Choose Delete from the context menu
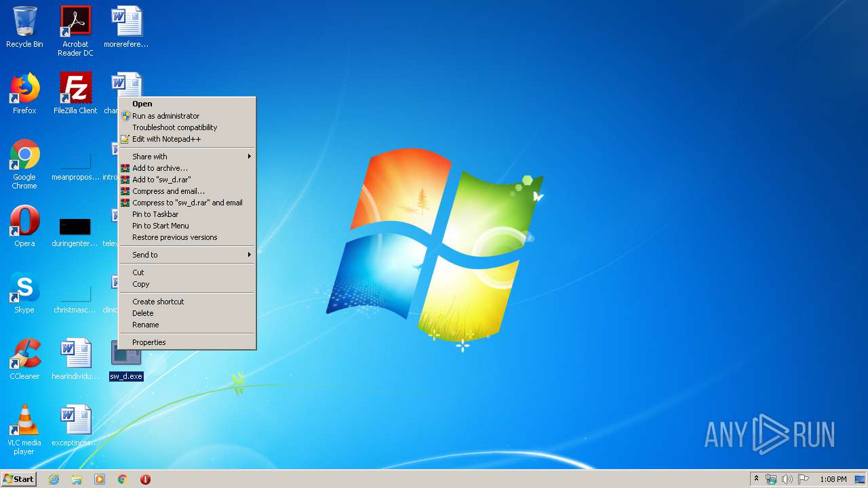The image size is (868, 488). 187,313
